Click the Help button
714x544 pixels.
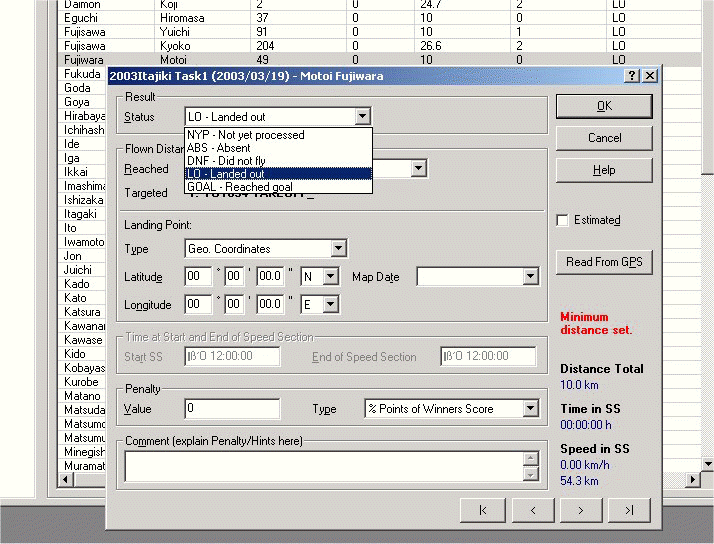(604, 170)
